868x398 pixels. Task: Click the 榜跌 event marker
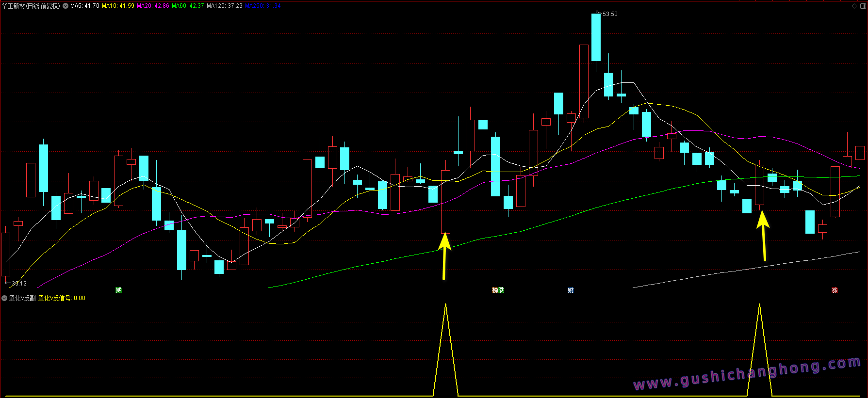tap(498, 290)
